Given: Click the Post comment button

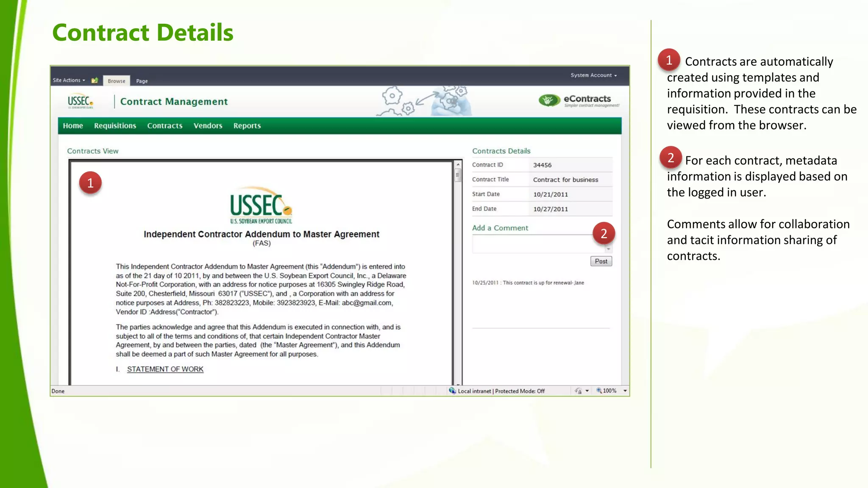Looking at the screenshot, I should 601,261.
